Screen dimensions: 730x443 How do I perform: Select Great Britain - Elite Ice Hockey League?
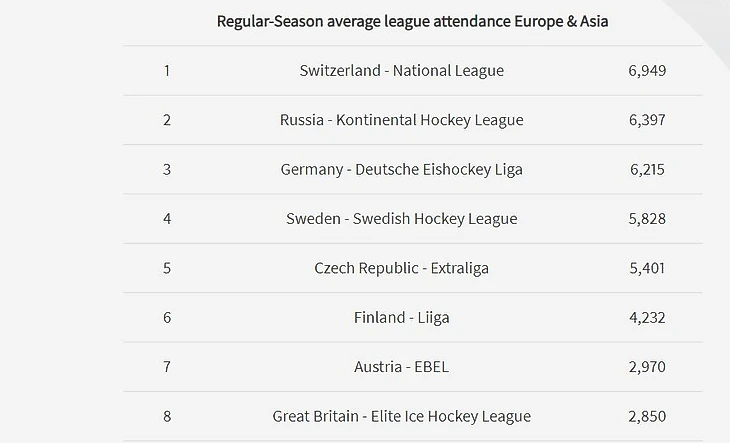tap(401, 416)
